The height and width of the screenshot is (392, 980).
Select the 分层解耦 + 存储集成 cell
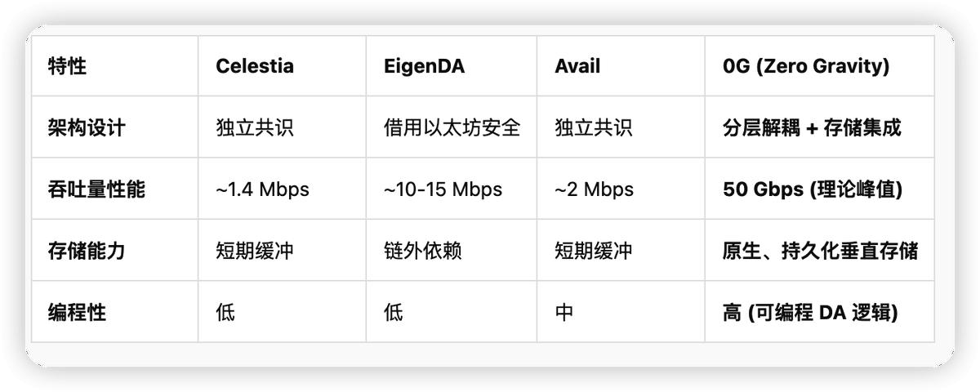[812, 128]
